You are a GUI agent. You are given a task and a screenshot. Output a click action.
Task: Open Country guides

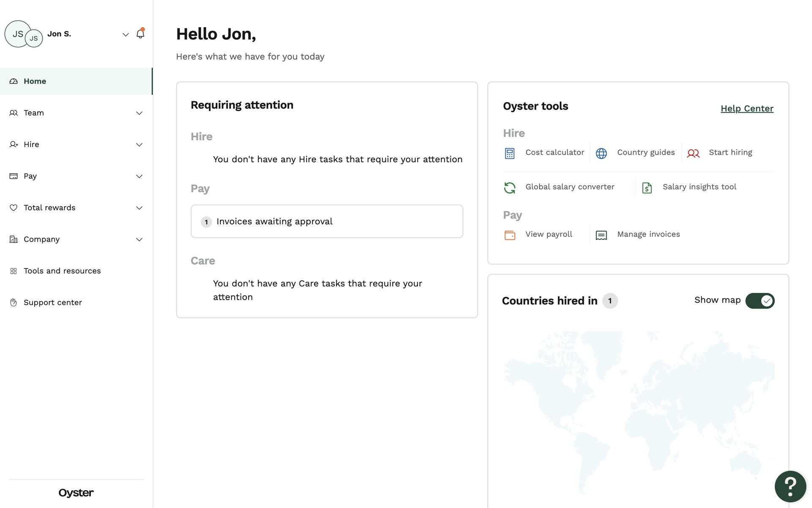(646, 152)
